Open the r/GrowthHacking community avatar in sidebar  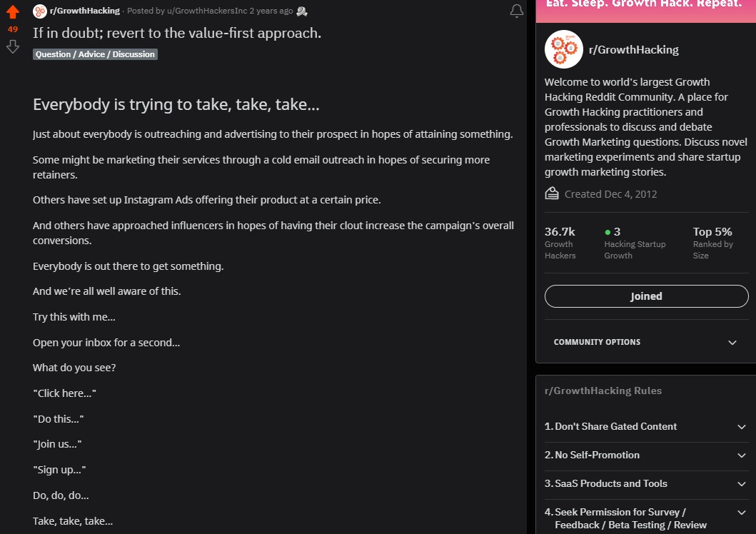tap(563, 49)
